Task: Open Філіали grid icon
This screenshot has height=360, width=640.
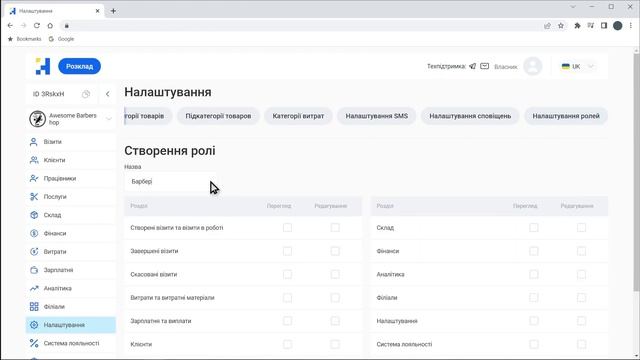Action: (x=34, y=307)
